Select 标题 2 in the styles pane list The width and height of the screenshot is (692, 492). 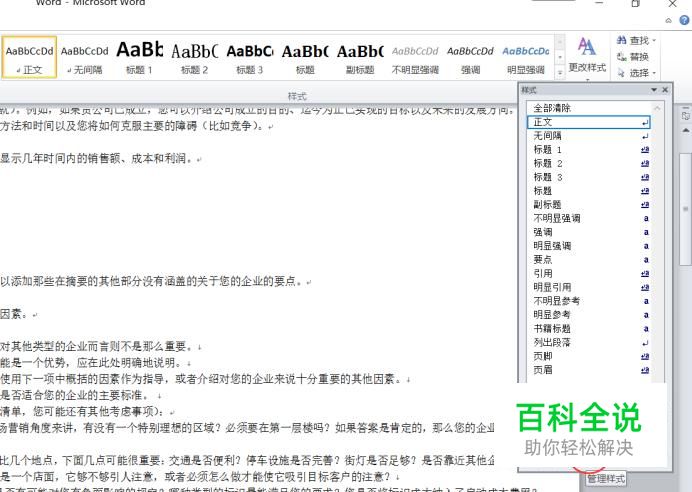click(589, 164)
